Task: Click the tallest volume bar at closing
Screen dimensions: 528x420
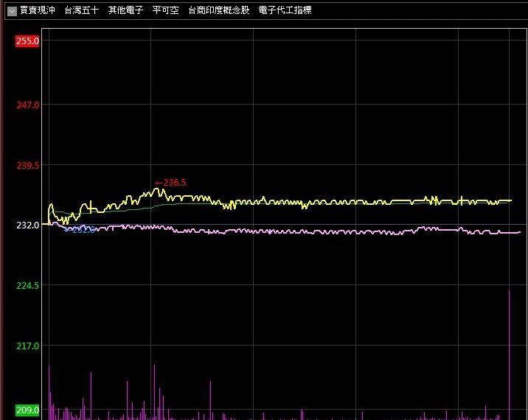Action: tap(509, 354)
